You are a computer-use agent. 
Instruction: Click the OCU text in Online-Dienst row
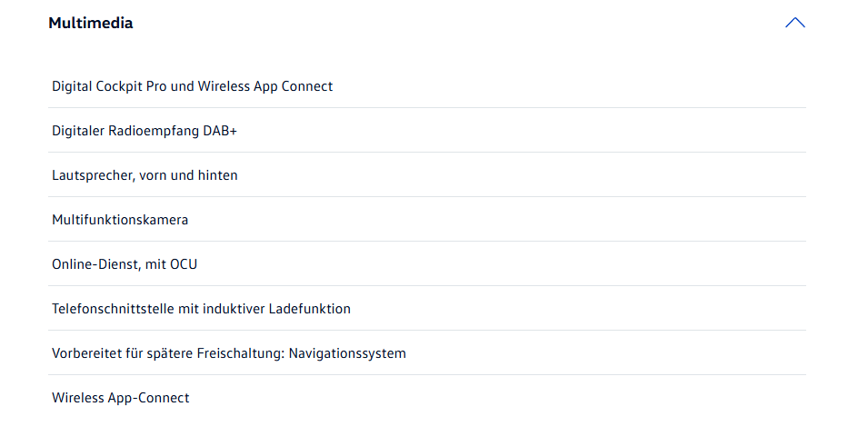point(183,264)
